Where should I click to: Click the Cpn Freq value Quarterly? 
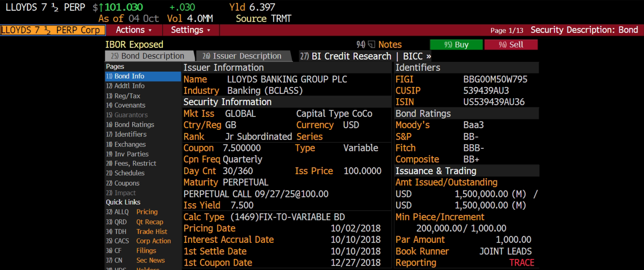point(243,159)
